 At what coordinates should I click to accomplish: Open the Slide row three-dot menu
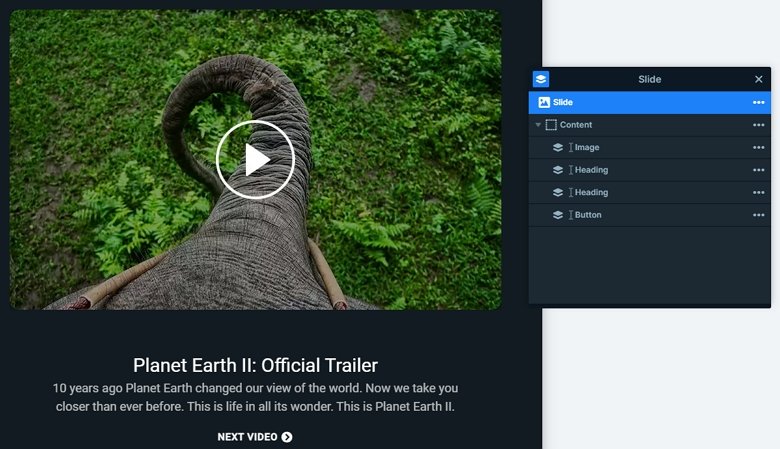tap(759, 102)
